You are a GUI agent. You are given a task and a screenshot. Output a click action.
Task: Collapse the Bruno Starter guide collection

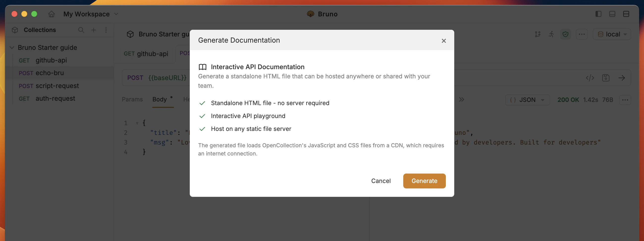pos(12,47)
